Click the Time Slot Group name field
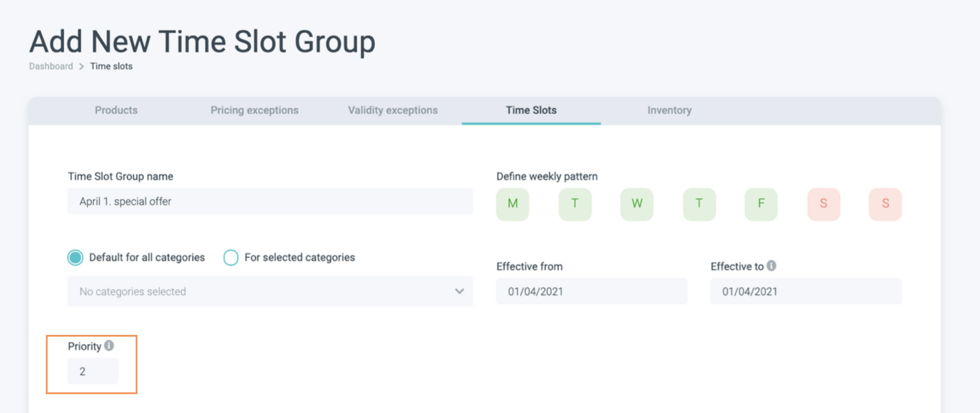Image resolution: width=980 pixels, height=413 pixels. click(270, 202)
